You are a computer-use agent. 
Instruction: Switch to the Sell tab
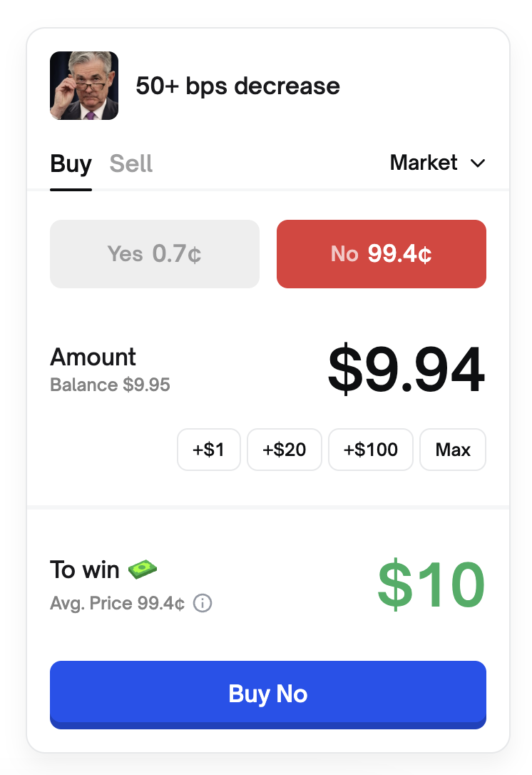tap(131, 164)
